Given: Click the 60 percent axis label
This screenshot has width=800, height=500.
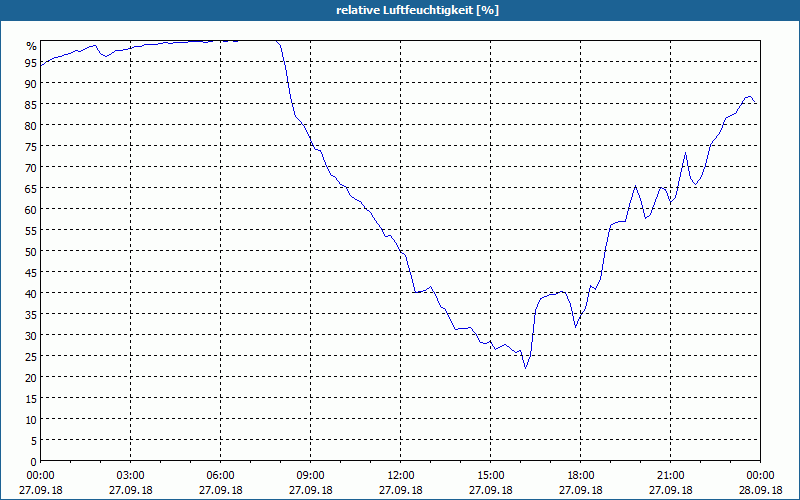Looking at the screenshot, I should 31,210.
